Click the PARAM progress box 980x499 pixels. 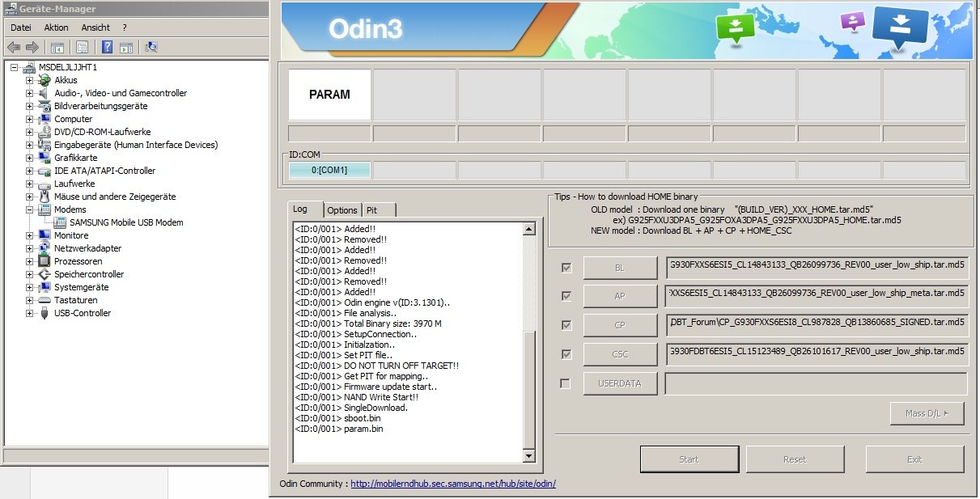[x=329, y=95]
